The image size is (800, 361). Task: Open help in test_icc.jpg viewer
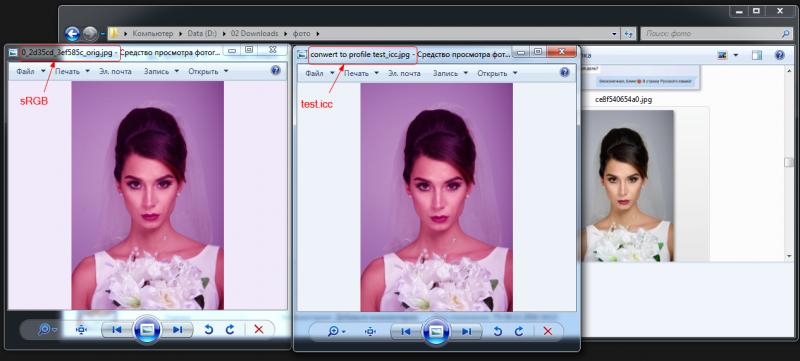(564, 72)
